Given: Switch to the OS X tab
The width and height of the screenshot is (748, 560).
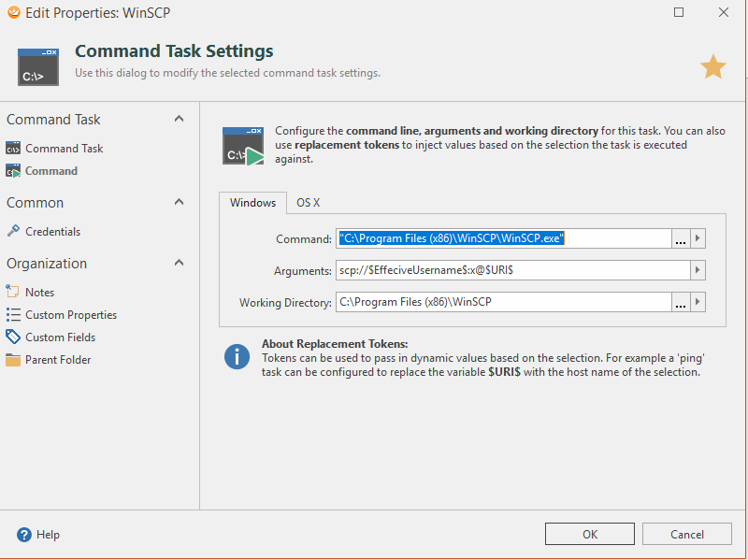Looking at the screenshot, I should pyautogui.click(x=309, y=203).
